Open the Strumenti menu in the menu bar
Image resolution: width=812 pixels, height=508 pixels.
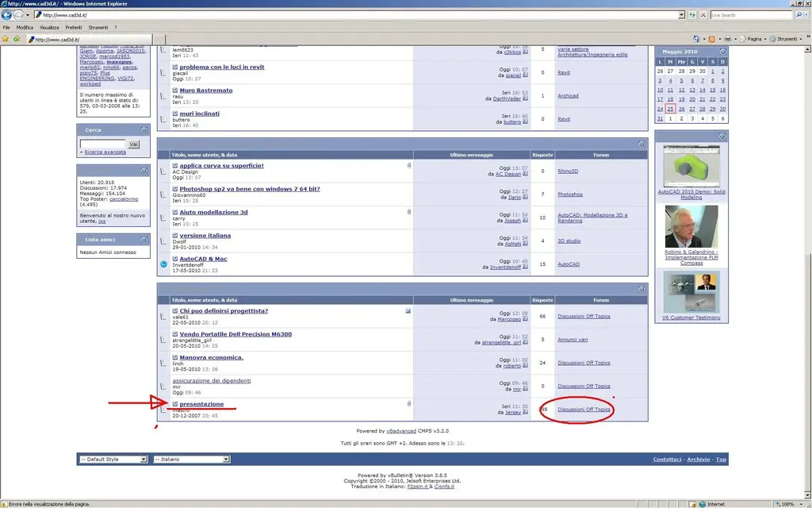click(x=98, y=28)
